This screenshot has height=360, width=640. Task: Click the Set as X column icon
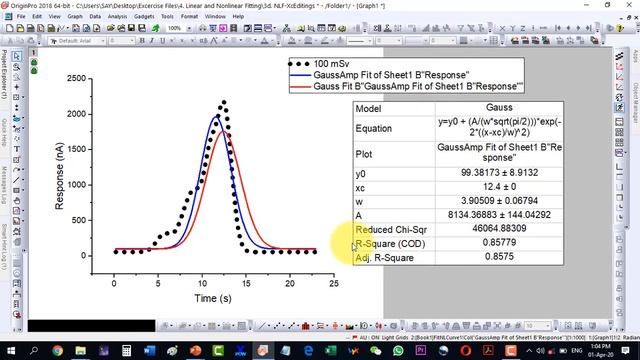point(502,28)
